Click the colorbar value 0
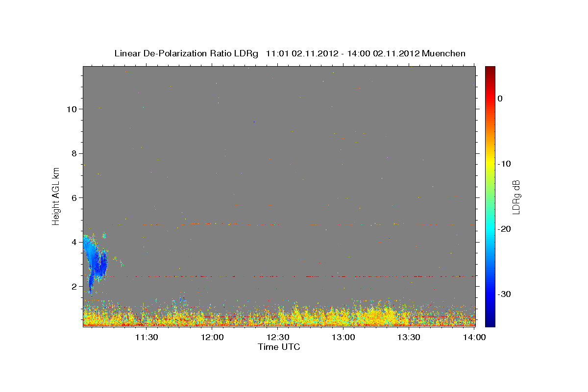Viewport: 588px width, 392px height. [500, 98]
